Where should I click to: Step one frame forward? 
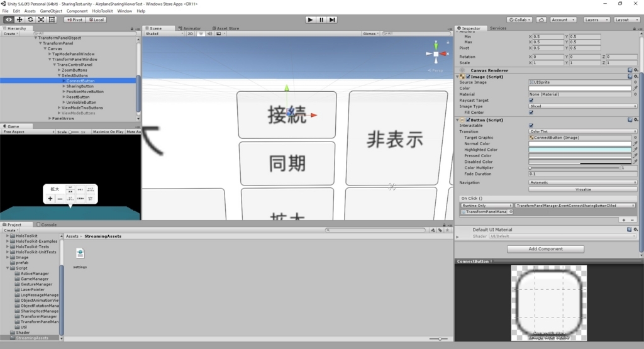[x=332, y=19]
